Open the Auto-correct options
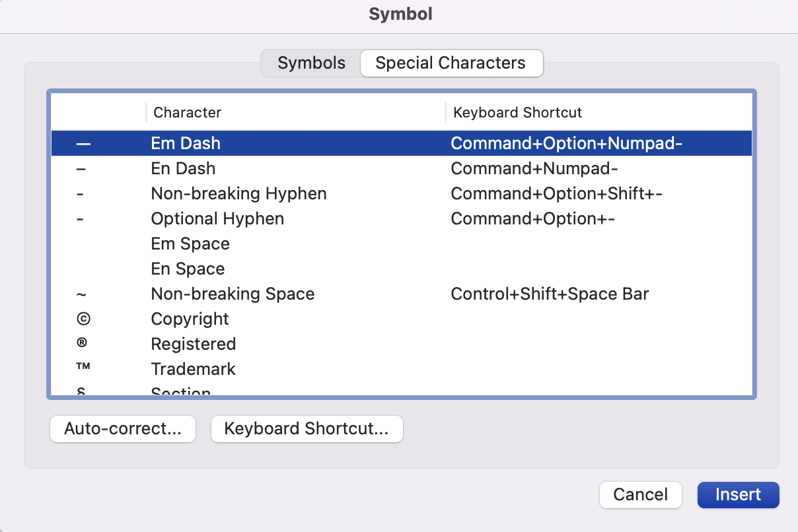The image size is (798, 532). 123,429
